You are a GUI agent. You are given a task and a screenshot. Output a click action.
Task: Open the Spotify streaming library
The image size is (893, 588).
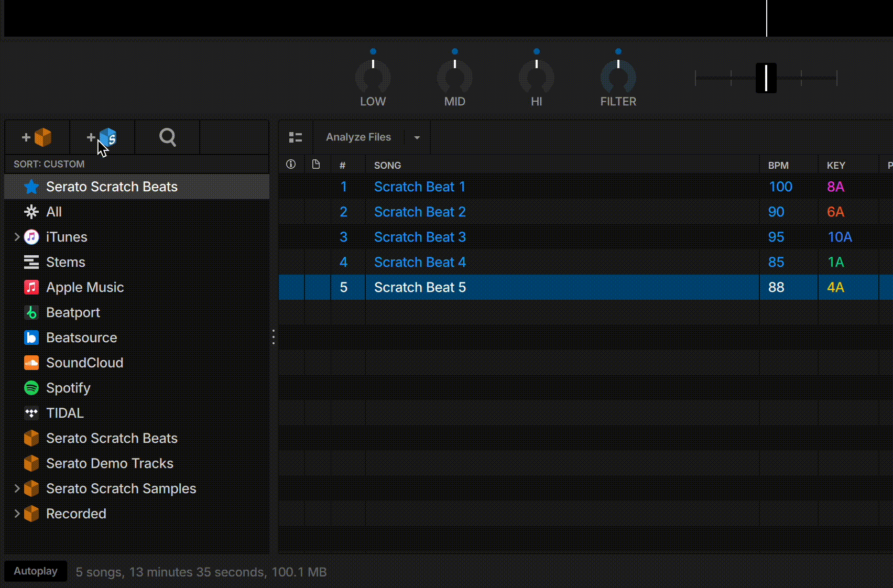click(137, 388)
